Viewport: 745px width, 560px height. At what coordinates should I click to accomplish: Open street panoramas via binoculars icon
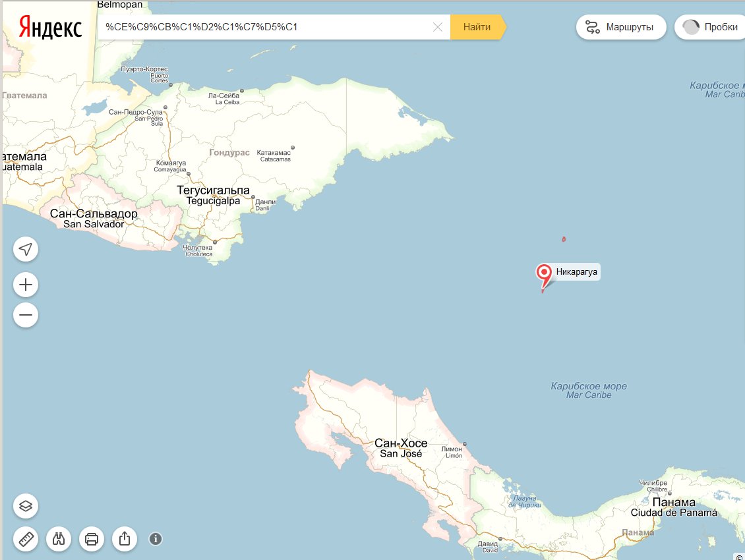59,539
